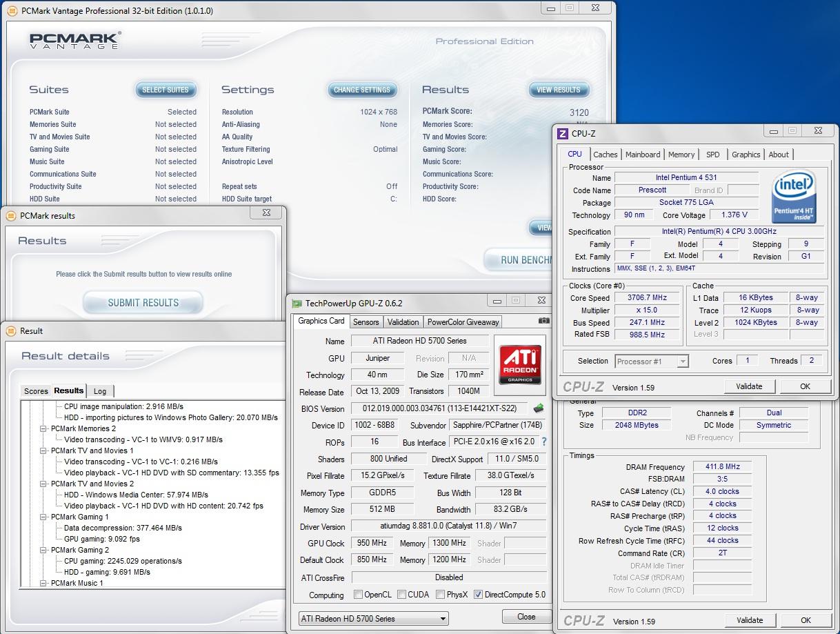The width and height of the screenshot is (840, 634).
Task: Click the PCMark Score value 3120
Action: tap(579, 112)
